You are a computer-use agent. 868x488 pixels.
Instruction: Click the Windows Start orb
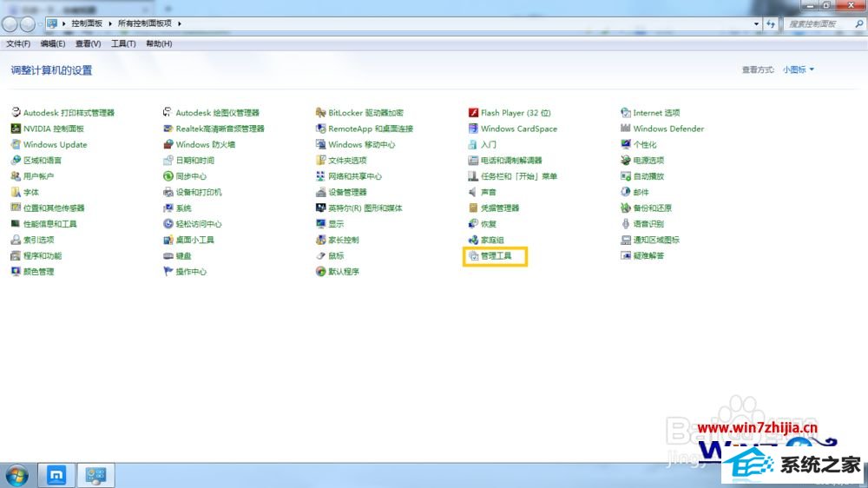point(17,475)
